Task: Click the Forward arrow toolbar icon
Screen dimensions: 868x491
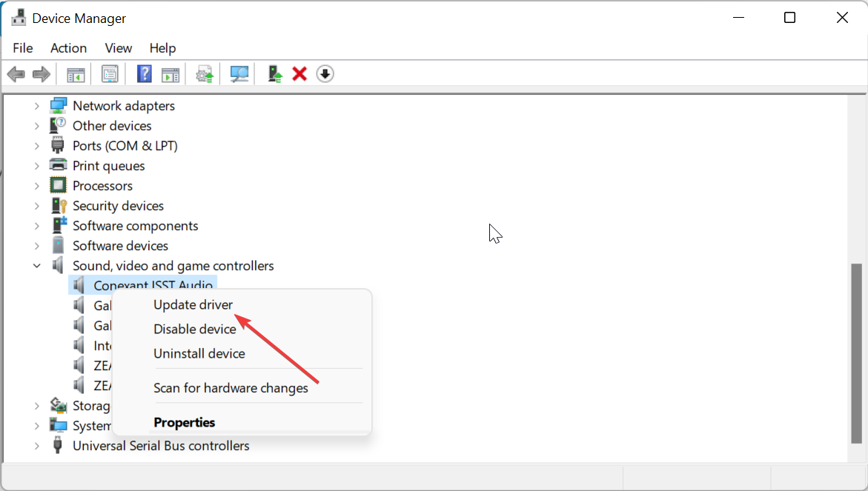Action: 42,74
